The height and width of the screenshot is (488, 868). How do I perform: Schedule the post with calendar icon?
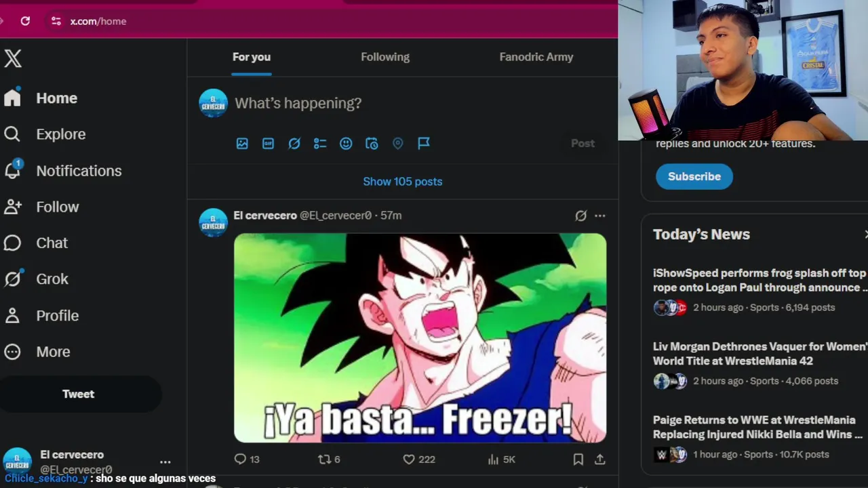pyautogui.click(x=372, y=144)
